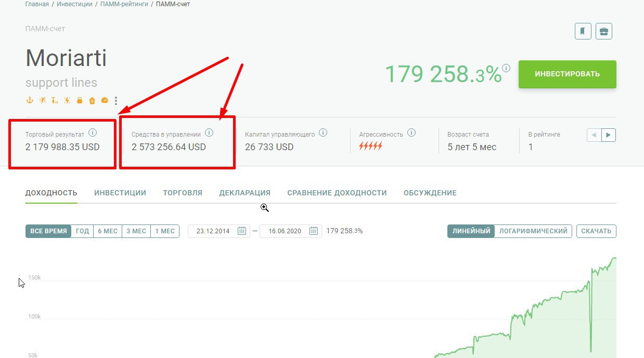Click start date field 23.12.2014
The width and height of the screenshot is (644, 358).
pyautogui.click(x=219, y=231)
